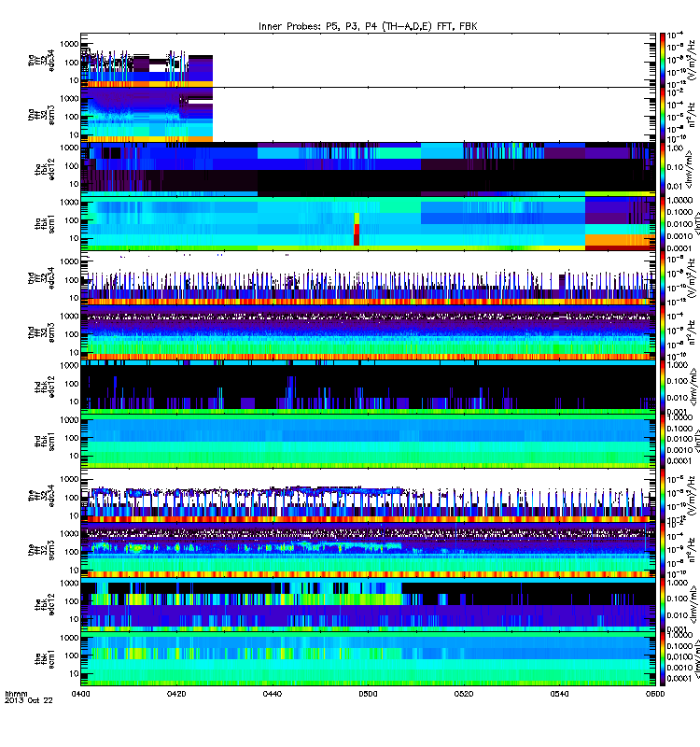The width and height of the screenshot is (700, 747).
Task: Click inside the thd fbk scm1 spectrogram
Action: click(x=368, y=441)
